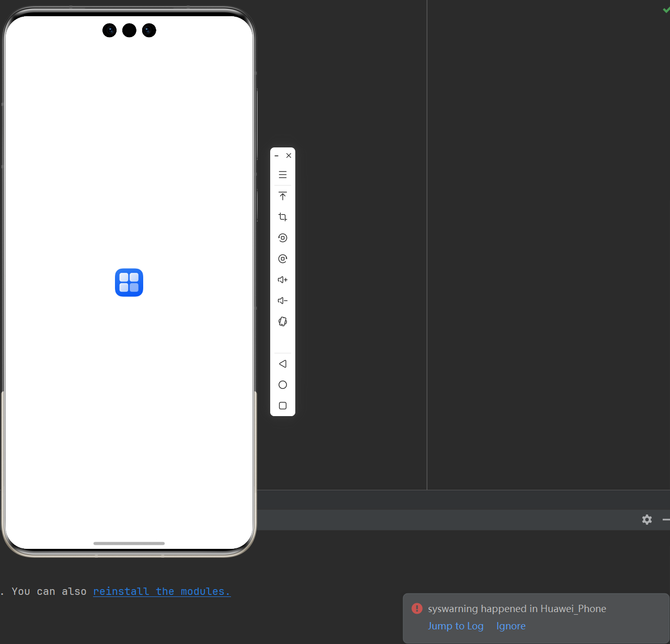Open the reinstall the modules link
The width and height of the screenshot is (670, 644).
tap(161, 591)
